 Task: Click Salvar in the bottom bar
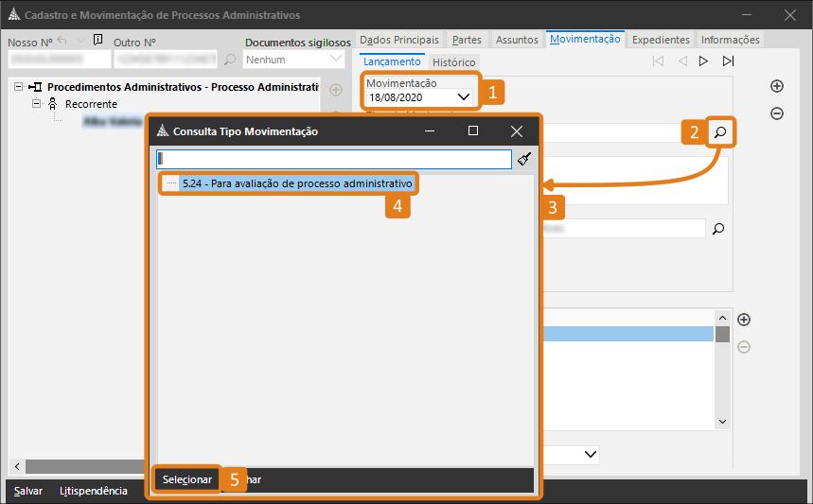28,491
